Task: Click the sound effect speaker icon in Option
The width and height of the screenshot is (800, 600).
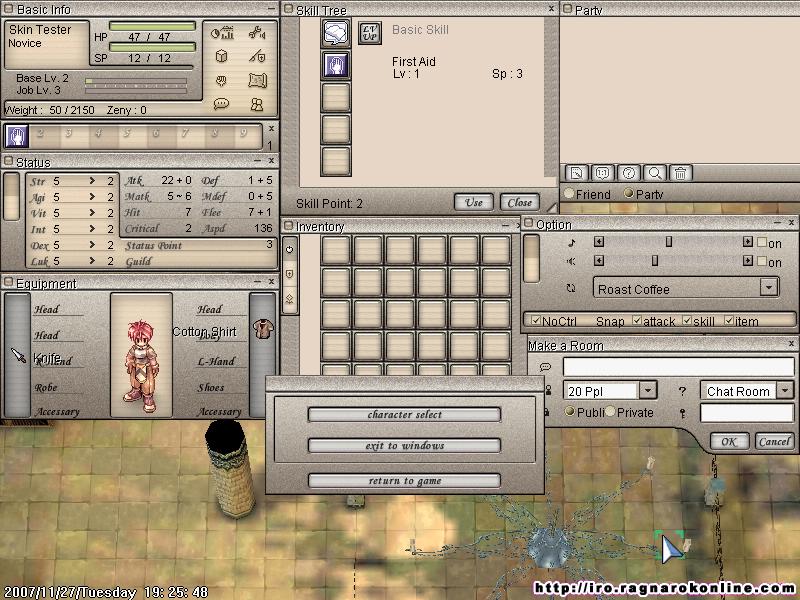Action: 571,261
